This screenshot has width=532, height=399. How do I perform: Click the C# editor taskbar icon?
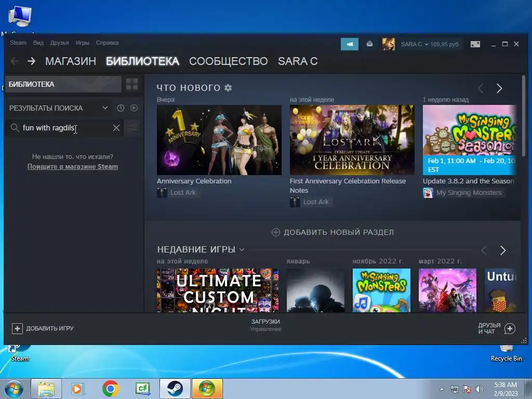[142, 389]
